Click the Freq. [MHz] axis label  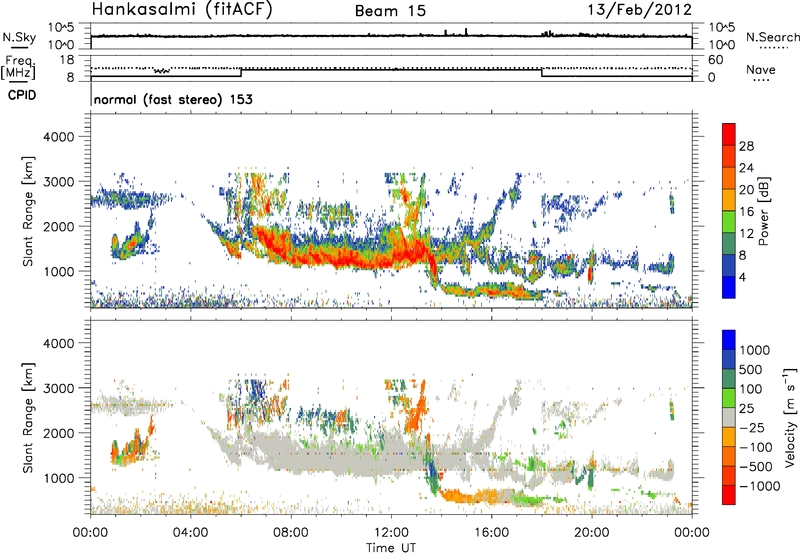pyautogui.click(x=19, y=68)
